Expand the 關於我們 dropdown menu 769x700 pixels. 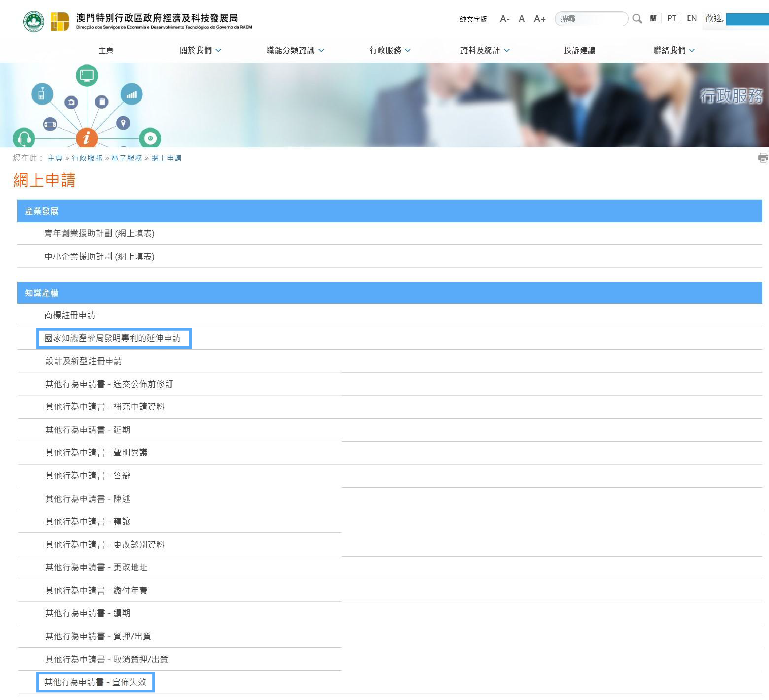pos(200,50)
